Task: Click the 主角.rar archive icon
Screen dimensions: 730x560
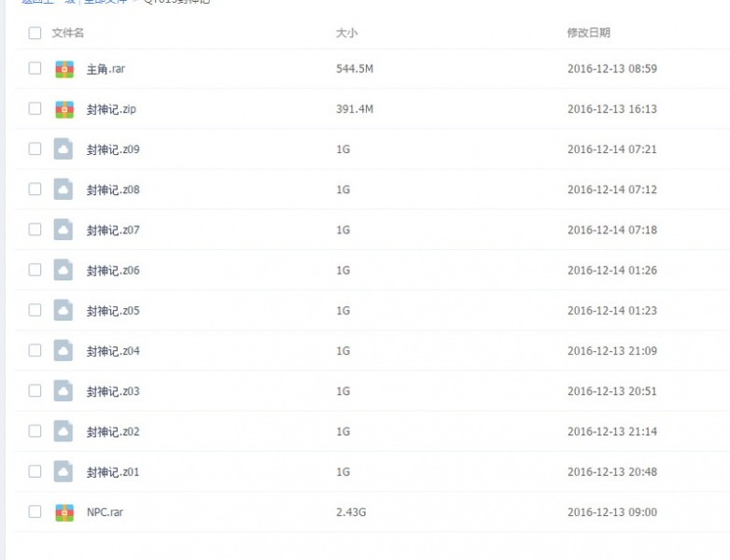Action: 64,69
